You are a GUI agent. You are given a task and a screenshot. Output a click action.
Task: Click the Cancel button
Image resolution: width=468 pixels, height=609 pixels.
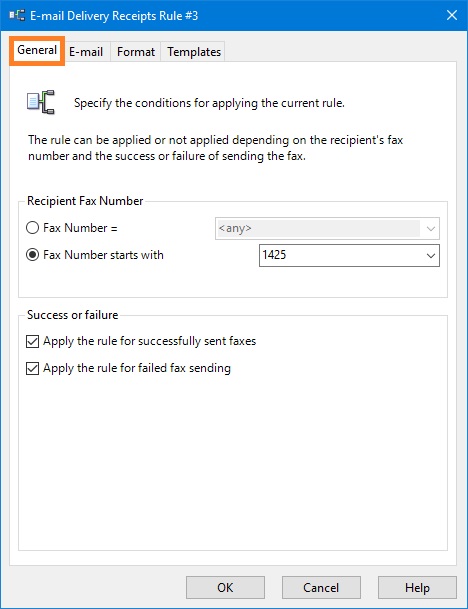coord(321,588)
